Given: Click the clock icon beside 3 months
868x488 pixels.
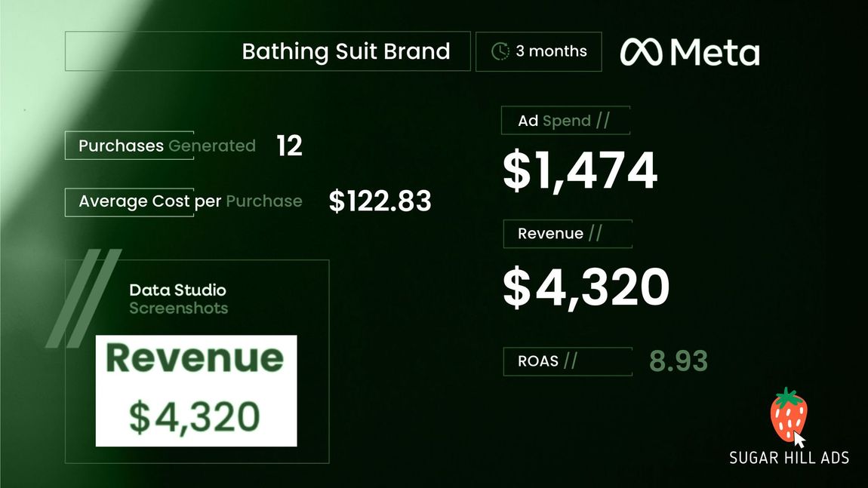Looking at the screenshot, I should pyautogui.click(x=500, y=51).
